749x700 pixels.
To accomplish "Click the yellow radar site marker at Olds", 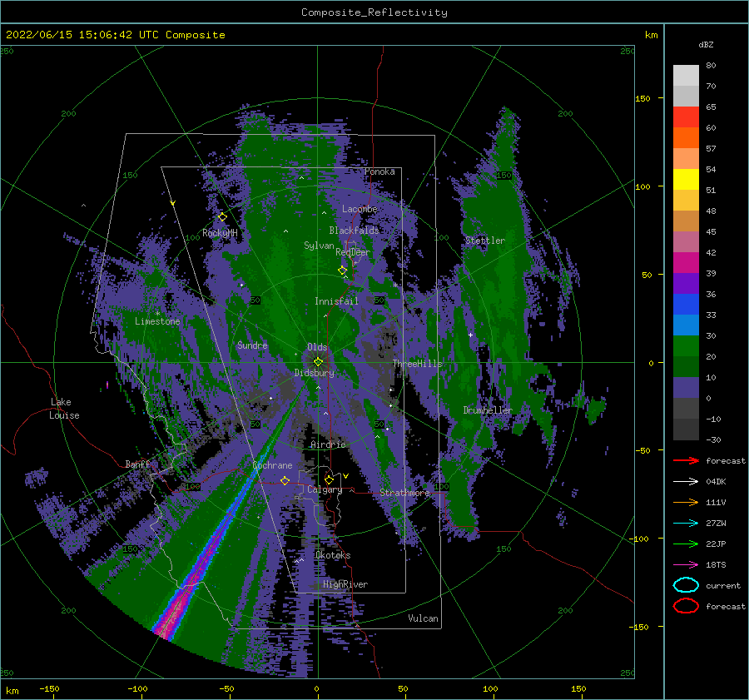I will click(x=318, y=362).
